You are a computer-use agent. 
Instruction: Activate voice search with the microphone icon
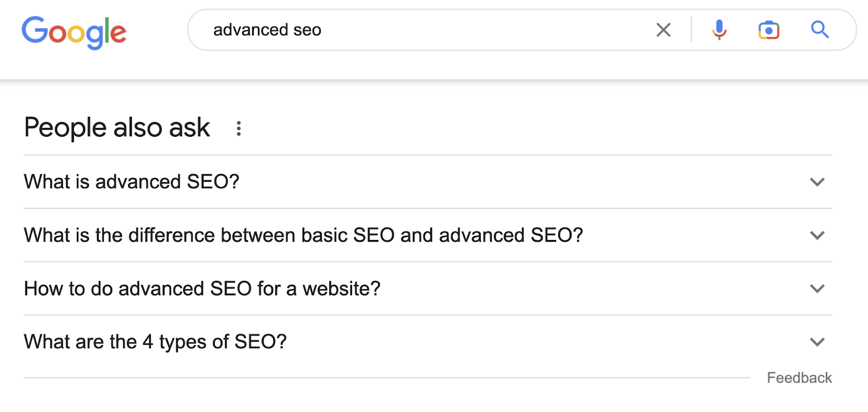point(719,30)
